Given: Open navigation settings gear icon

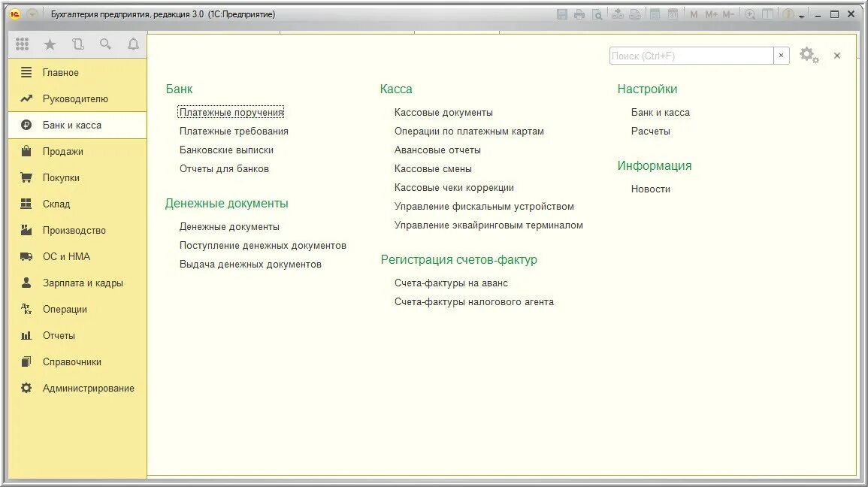Looking at the screenshot, I should [x=809, y=55].
